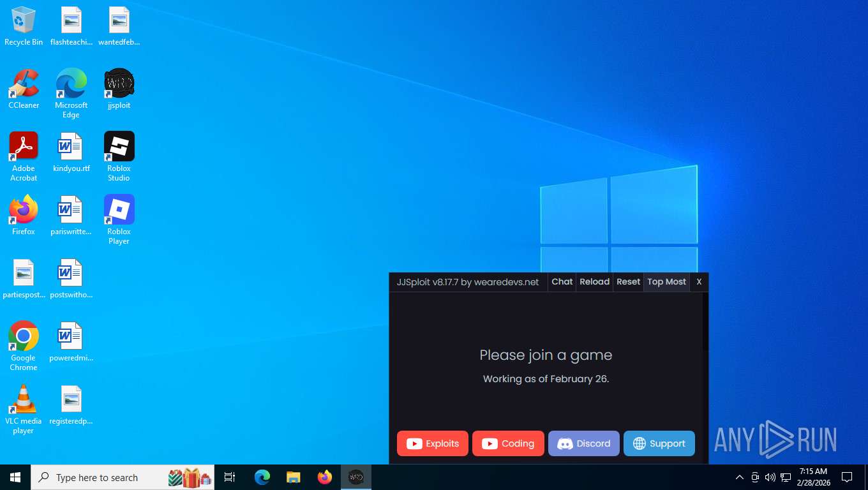Open the Windows Start menu
This screenshot has height=490, width=868.
click(15, 477)
